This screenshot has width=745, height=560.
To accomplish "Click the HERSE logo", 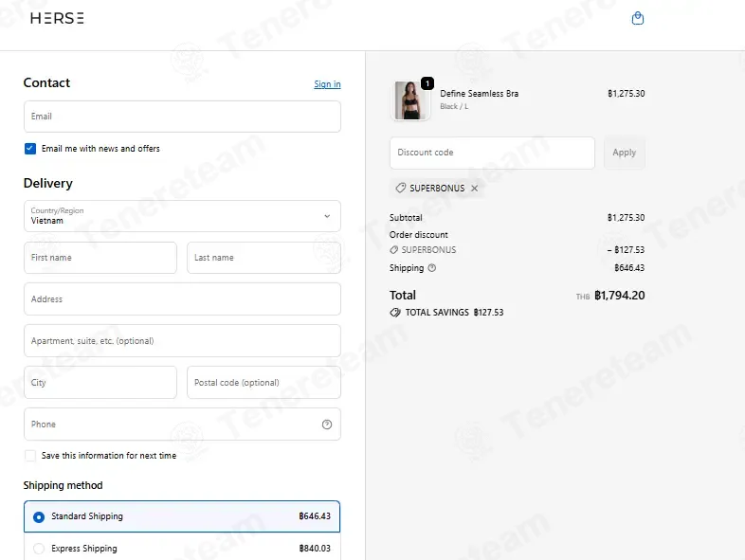I will point(57,18).
